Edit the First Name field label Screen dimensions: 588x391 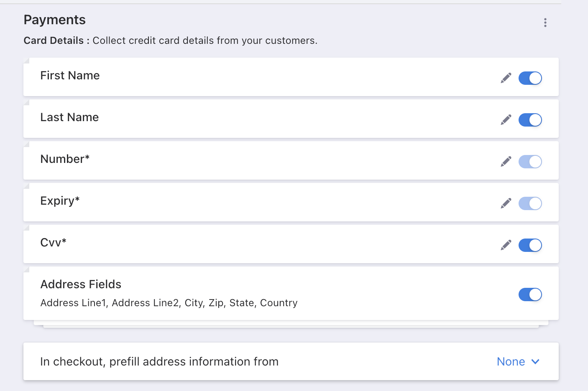[506, 78]
